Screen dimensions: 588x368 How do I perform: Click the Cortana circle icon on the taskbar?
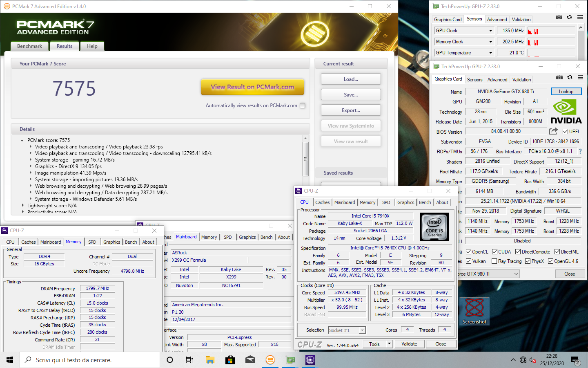coord(170,360)
